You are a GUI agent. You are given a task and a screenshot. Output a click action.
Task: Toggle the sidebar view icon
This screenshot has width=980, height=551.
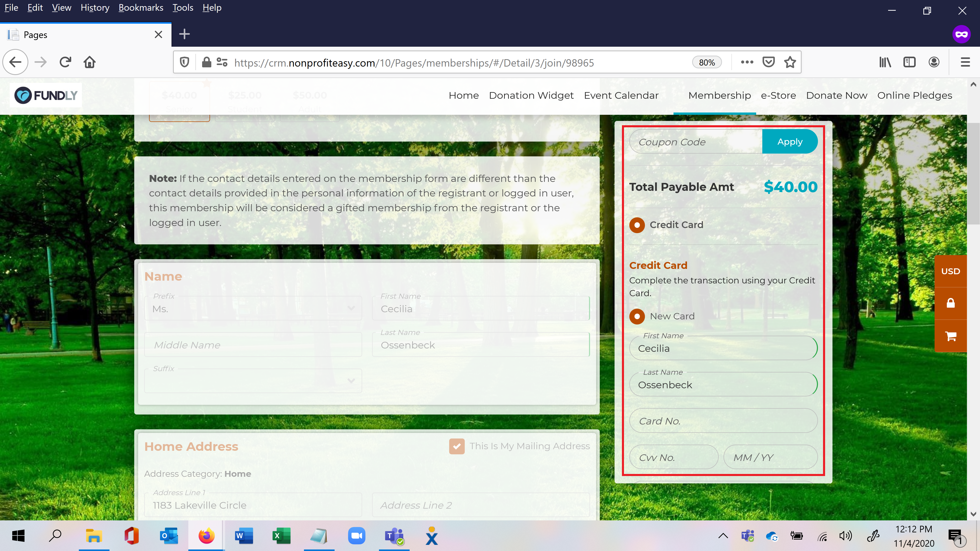pyautogui.click(x=909, y=62)
